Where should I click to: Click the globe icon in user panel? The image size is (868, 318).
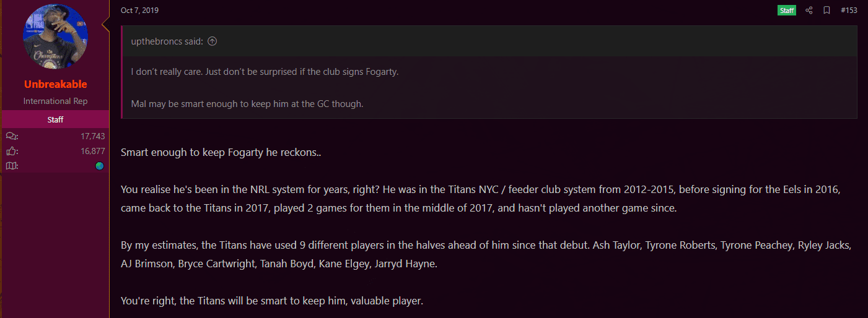click(100, 166)
